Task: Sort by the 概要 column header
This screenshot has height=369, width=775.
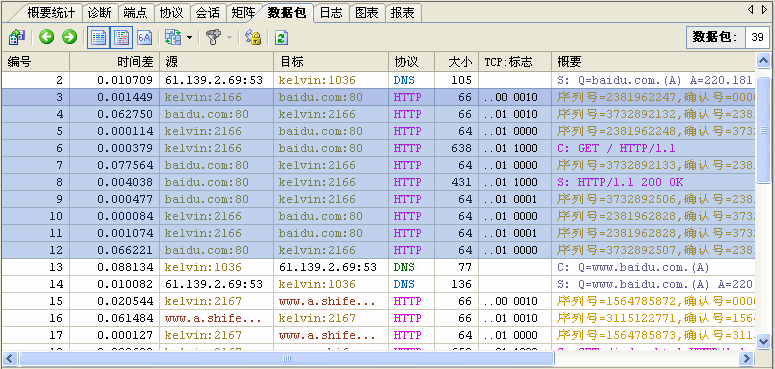Action: [654, 62]
